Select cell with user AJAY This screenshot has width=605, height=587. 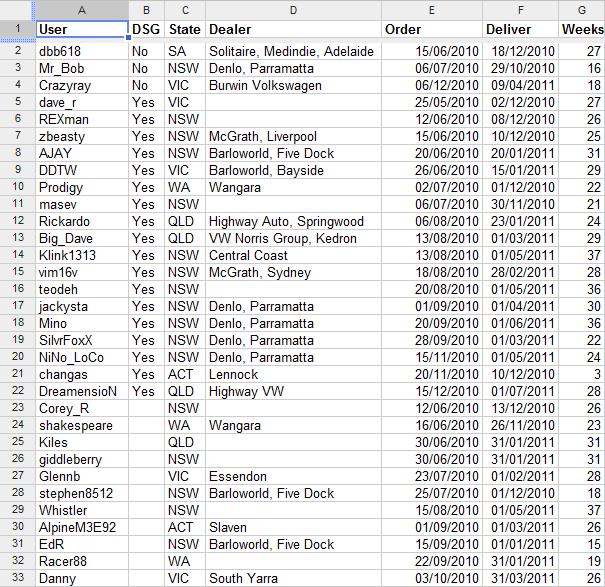pos(82,153)
